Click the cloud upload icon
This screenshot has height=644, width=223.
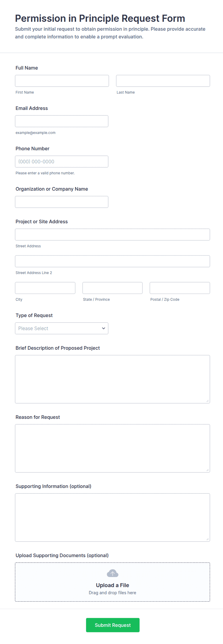tap(112, 573)
